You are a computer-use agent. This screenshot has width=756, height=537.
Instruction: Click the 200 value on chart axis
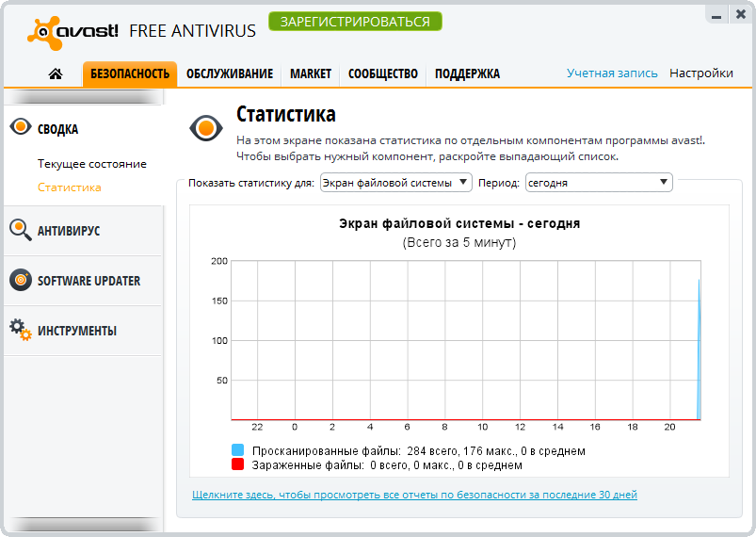point(219,261)
